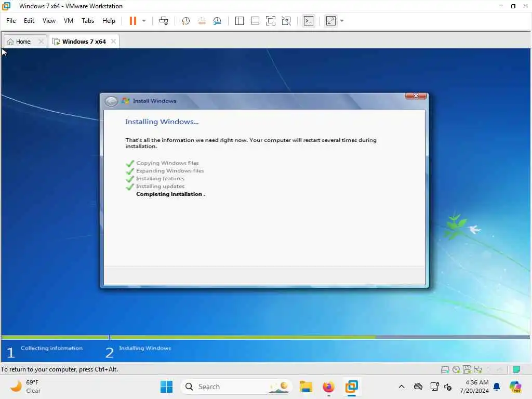Open Copilot preview from taskbar

coord(515,387)
